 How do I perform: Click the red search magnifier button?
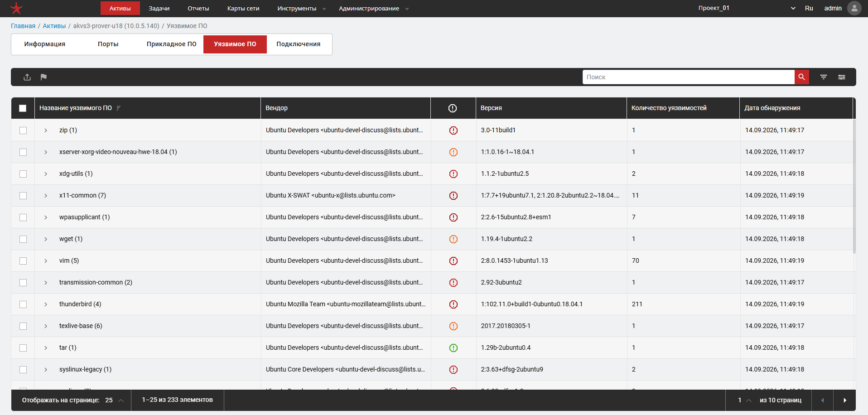point(801,77)
